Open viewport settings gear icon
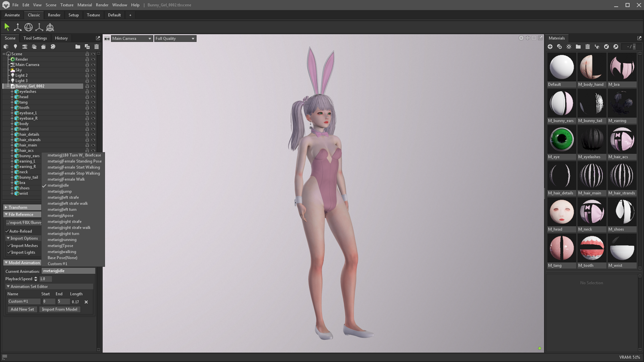The height and width of the screenshot is (362, 644). (x=521, y=38)
